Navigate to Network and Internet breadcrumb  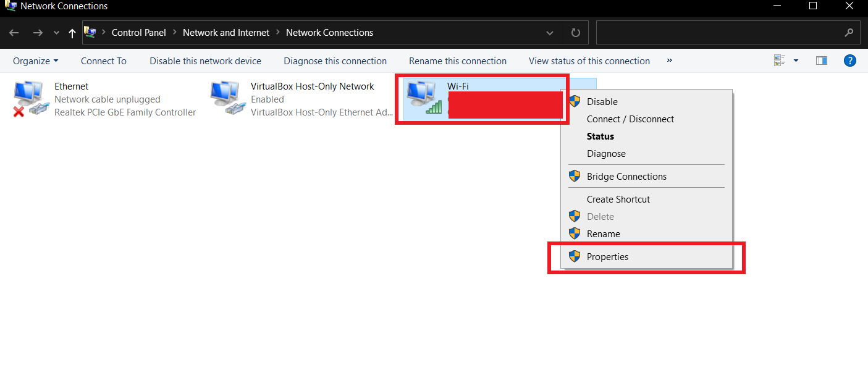(226, 33)
